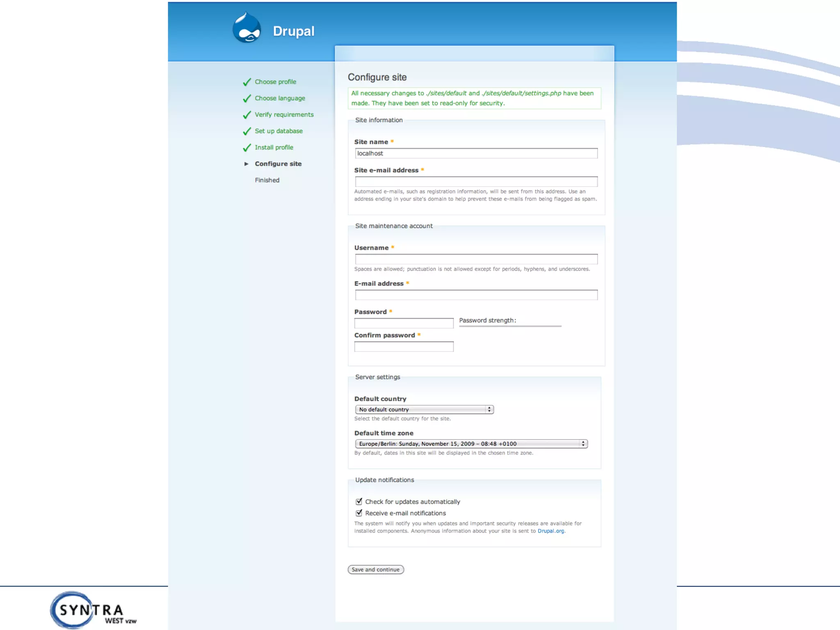This screenshot has height=630, width=840.
Task: Focus the Site e-mail address field
Action: (x=476, y=181)
